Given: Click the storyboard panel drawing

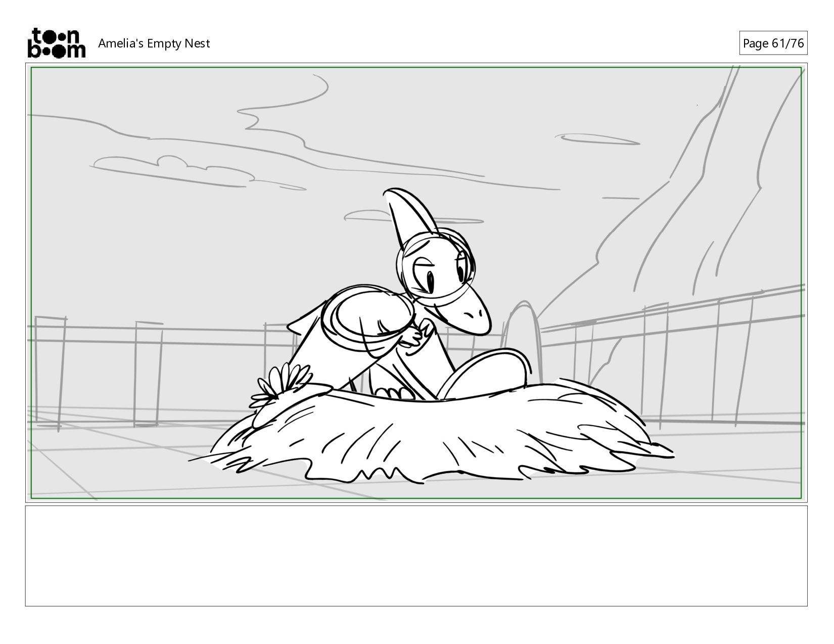Looking at the screenshot, I should pos(416,283).
